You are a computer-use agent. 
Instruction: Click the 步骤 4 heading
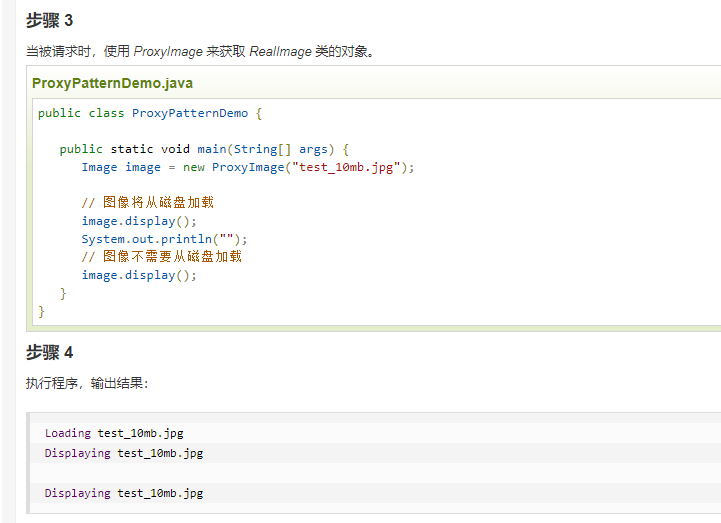[x=50, y=353]
